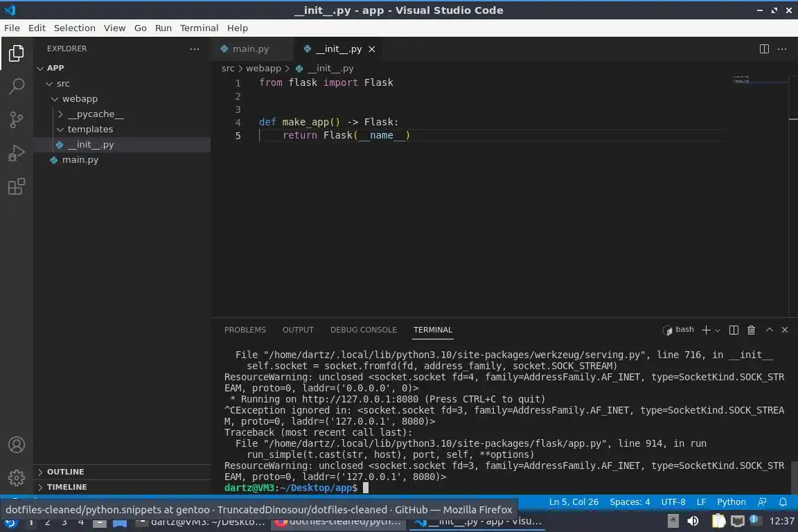Expand the TIMELINE section
Image resolution: width=798 pixels, height=532 pixels.
click(122, 487)
